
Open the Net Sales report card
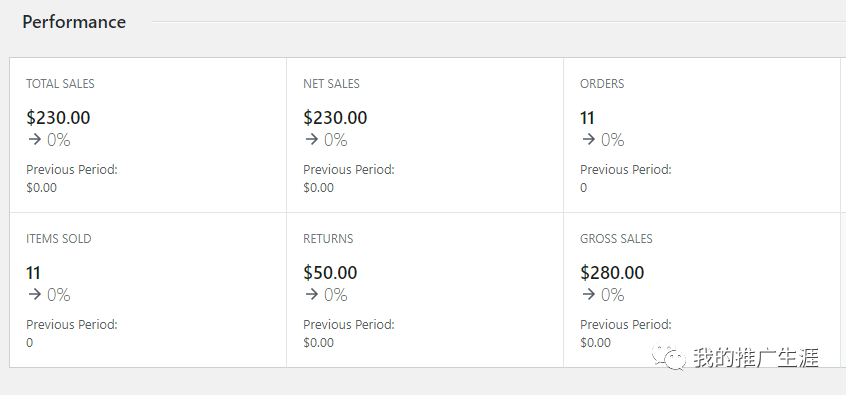pos(425,135)
